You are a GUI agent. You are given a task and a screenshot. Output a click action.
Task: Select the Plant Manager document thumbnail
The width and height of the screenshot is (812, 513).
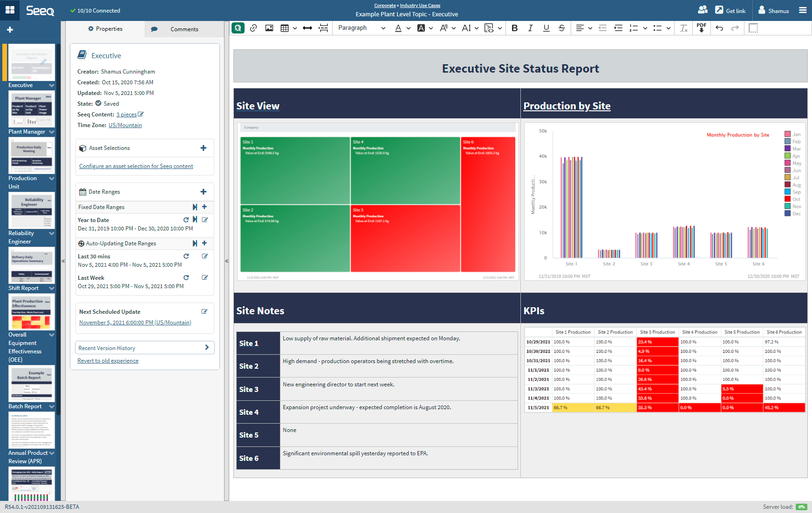click(x=31, y=108)
